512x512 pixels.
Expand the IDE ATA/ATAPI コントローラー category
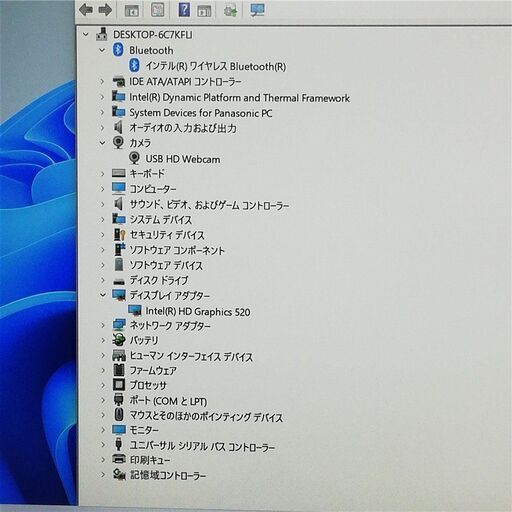[102, 82]
